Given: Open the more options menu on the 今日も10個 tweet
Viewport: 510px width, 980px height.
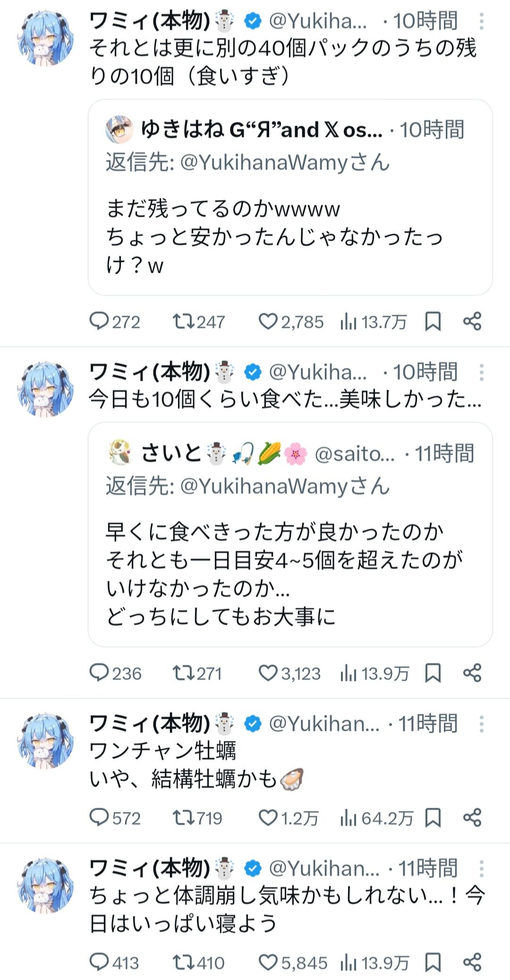Looking at the screenshot, I should (x=481, y=372).
